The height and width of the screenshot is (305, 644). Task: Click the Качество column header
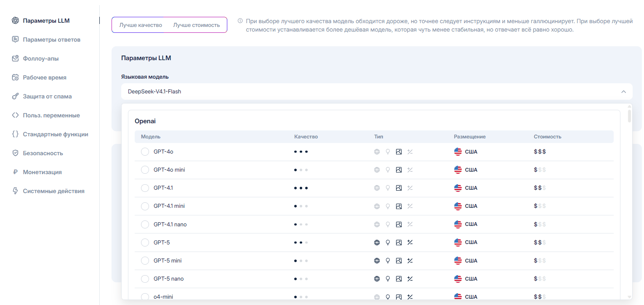pyautogui.click(x=306, y=137)
